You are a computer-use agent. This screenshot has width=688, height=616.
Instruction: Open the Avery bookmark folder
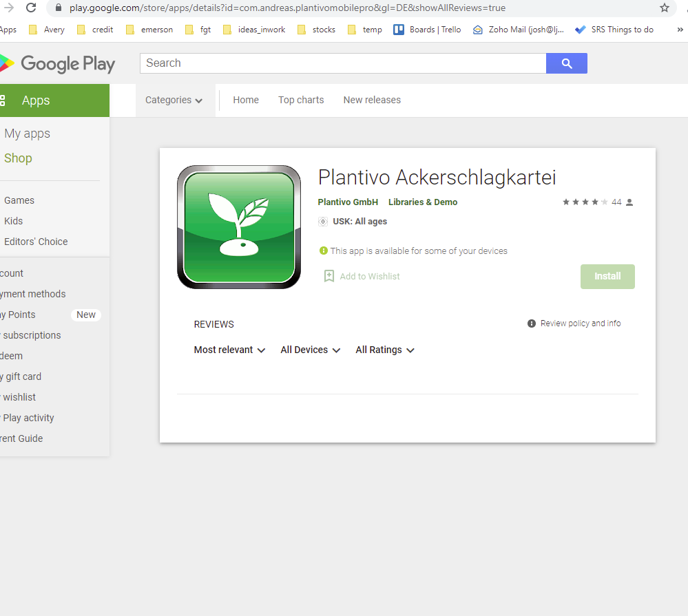click(x=47, y=30)
